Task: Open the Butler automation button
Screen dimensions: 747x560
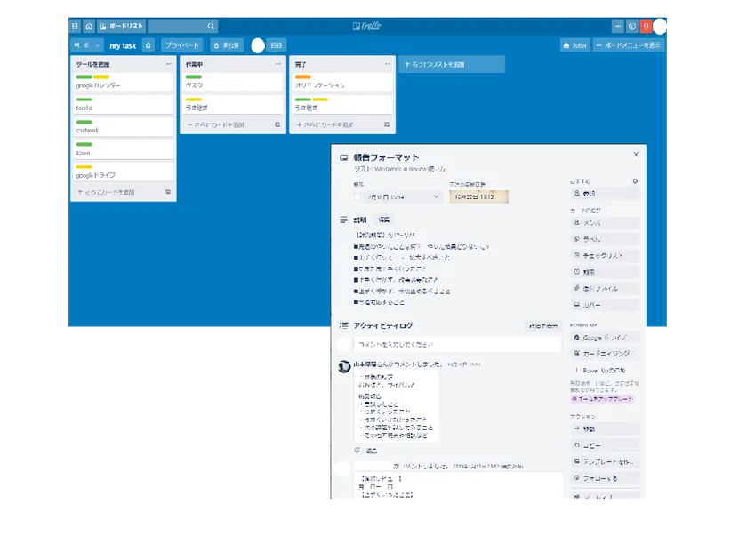Action: 575,45
